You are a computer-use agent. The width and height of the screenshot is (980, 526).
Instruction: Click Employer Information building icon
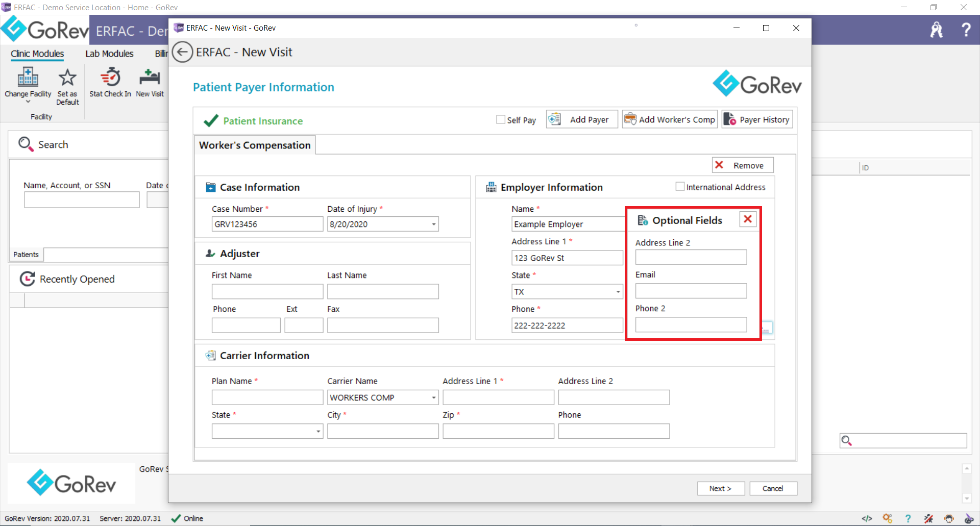point(491,187)
